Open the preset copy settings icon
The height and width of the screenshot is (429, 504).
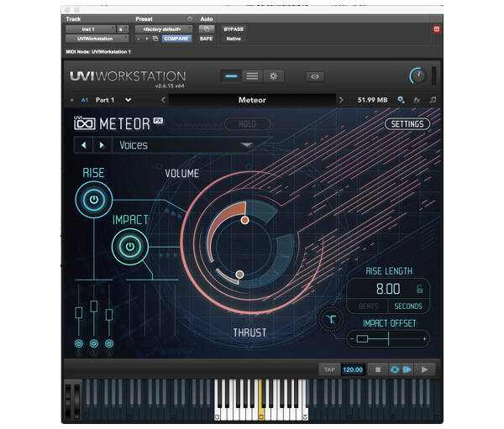pyautogui.click(x=155, y=39)
